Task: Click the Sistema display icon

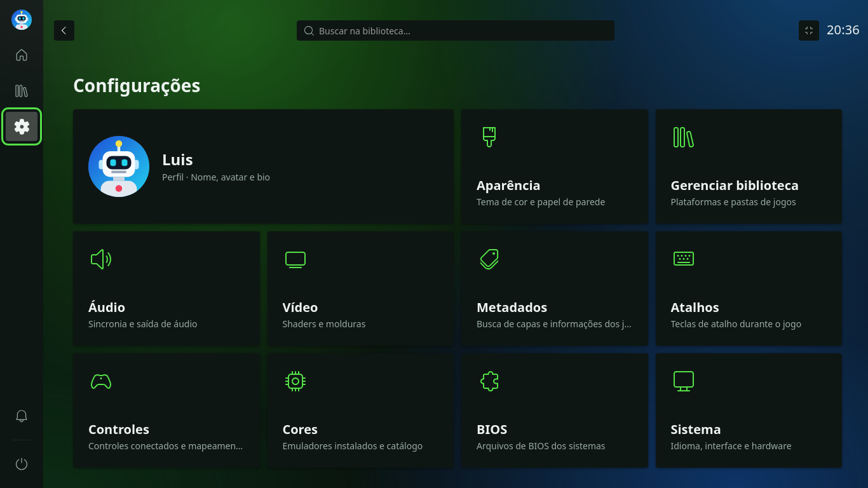Action: point(684,381)
